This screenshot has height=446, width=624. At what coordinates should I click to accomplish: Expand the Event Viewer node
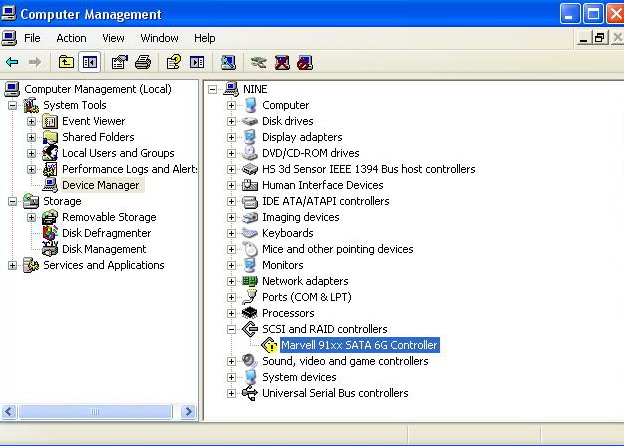(31, 121)
